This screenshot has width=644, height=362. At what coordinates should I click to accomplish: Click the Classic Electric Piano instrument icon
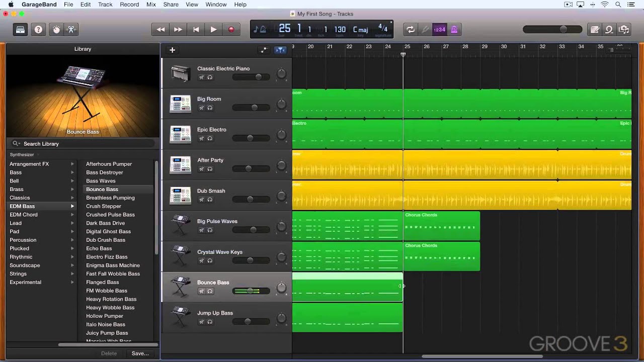pyautogui.click(x=180, y=73)
